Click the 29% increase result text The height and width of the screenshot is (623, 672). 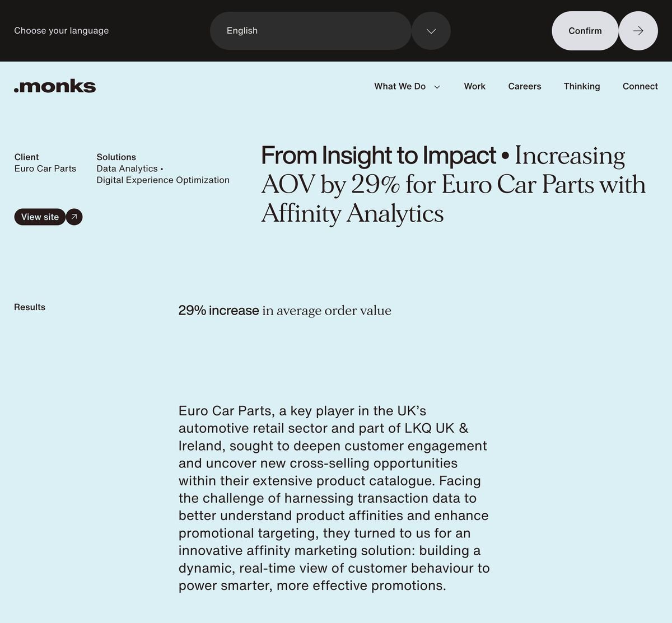218,310
